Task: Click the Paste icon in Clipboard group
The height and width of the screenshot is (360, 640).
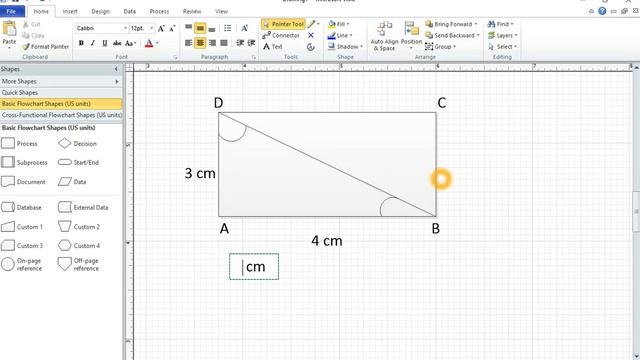Action: (9, 29)
